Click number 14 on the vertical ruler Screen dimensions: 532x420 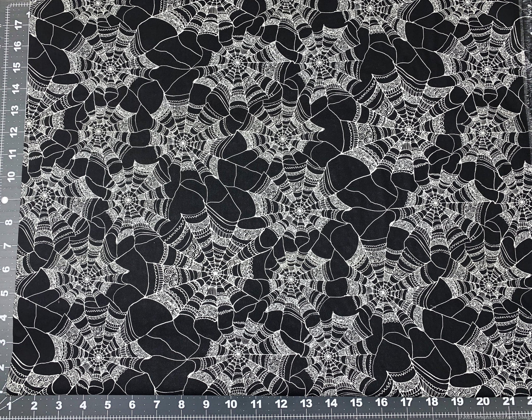pos(17,88)
